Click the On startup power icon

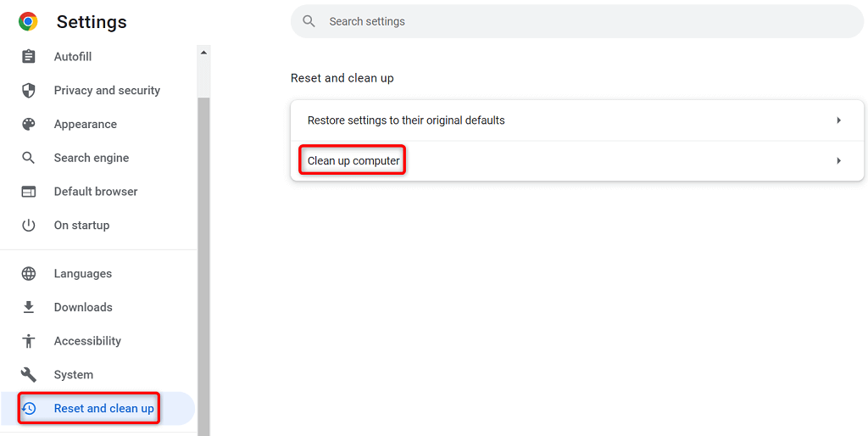tap(29, 226)
